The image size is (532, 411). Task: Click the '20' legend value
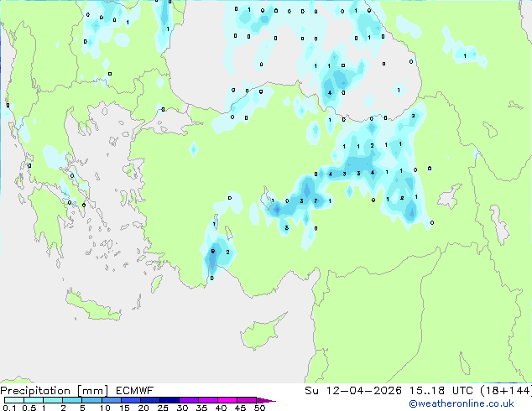[x=143, y=408]
